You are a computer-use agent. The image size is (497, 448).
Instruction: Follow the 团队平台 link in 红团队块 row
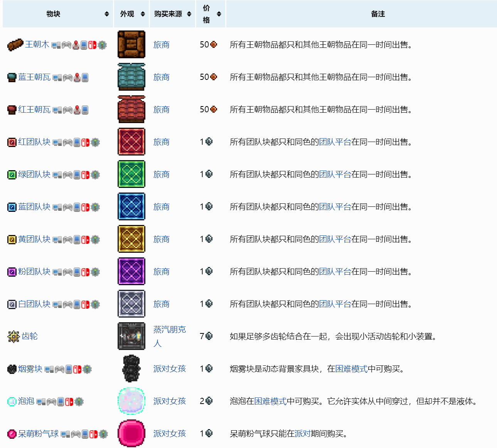coord(335,142)
